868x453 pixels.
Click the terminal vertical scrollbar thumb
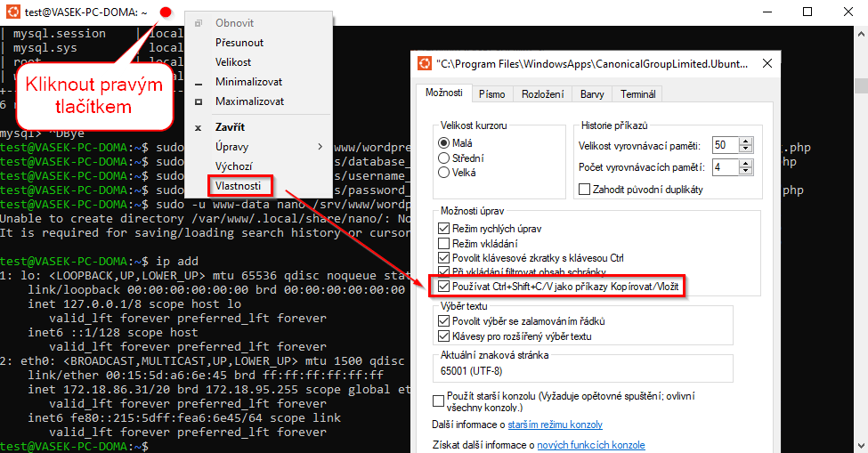pyautogui.click(x=861, y=85)
